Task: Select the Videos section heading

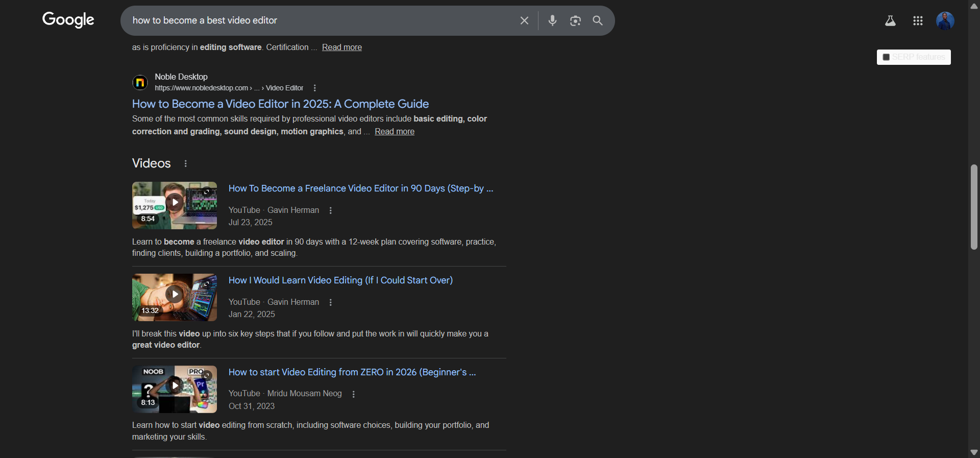Action: tap(152, 163)
